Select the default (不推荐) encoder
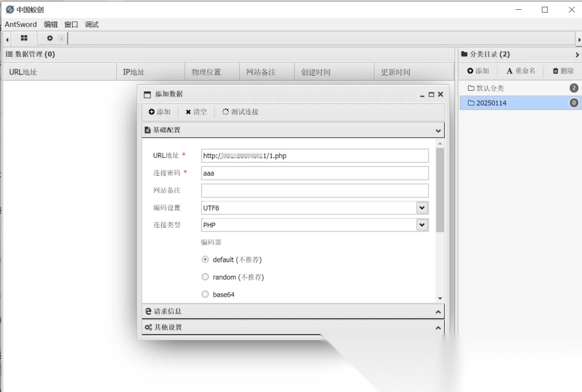The width and height of the screenshot is (582, 392). click(205, 259)
